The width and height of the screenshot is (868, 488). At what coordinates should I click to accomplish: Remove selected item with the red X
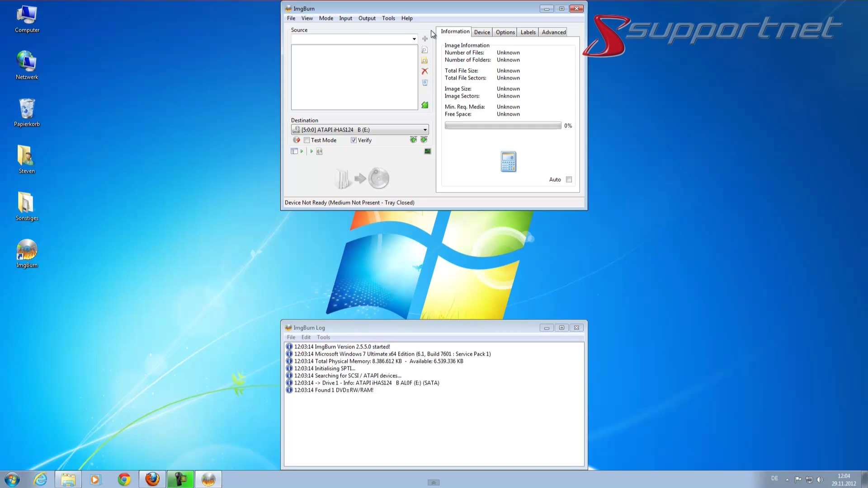pyautogui.click(x=425, y=70)
